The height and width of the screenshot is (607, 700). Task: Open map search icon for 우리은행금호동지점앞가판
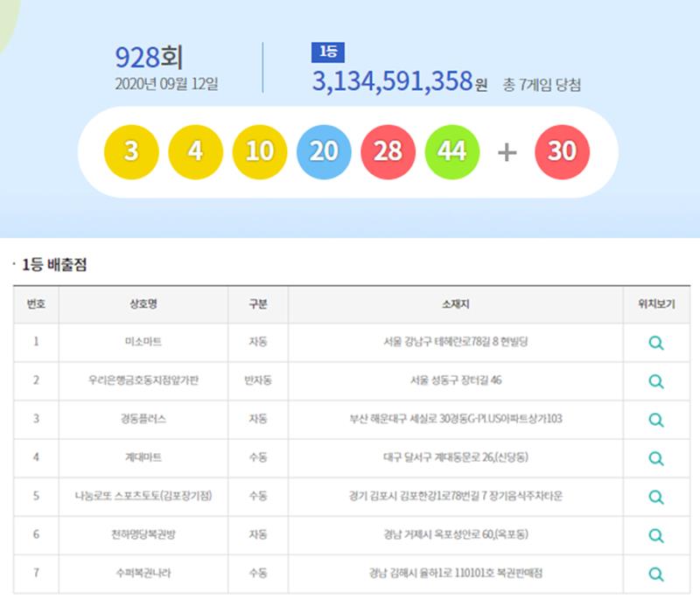[655, 381]
